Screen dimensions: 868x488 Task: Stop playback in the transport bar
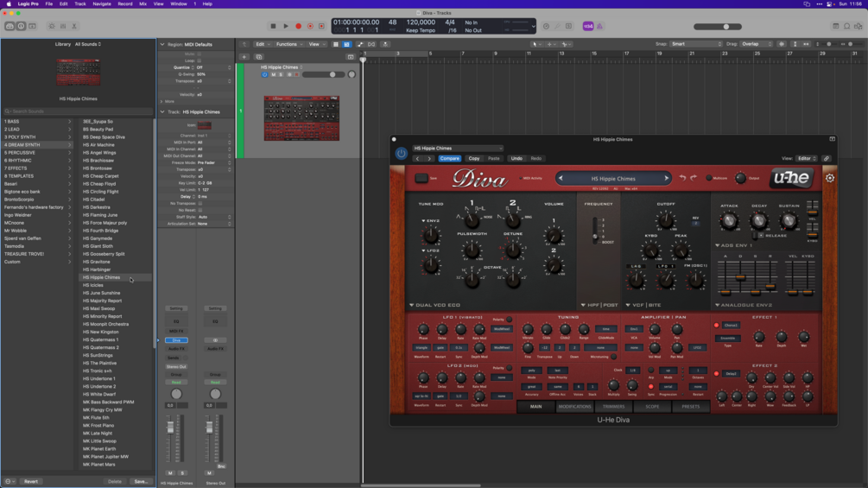point(273,26)
